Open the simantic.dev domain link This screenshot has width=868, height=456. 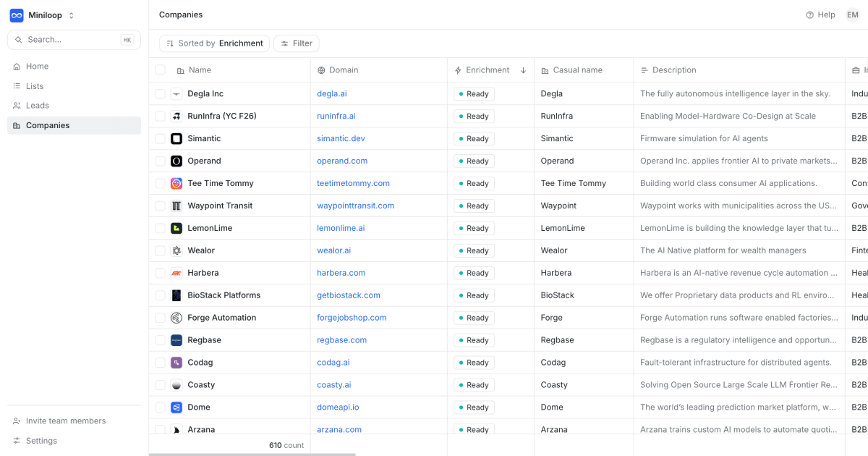pos(341,139)
